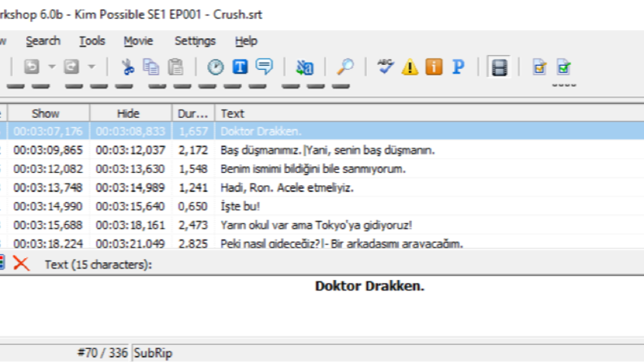Click duration cell 0,650
Image resolution: width=644 pixels, height=362 pixels.
pos(192,206)
